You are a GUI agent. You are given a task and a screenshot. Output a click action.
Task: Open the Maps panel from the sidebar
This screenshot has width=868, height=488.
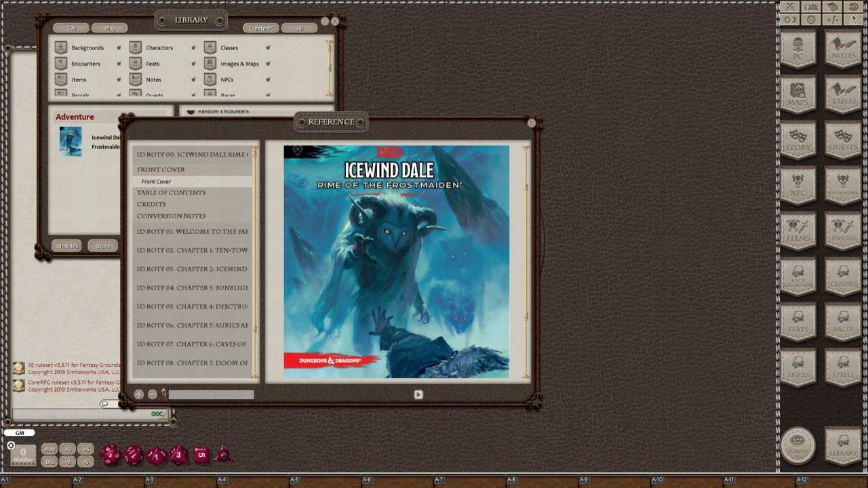click(x=798, y=95)
